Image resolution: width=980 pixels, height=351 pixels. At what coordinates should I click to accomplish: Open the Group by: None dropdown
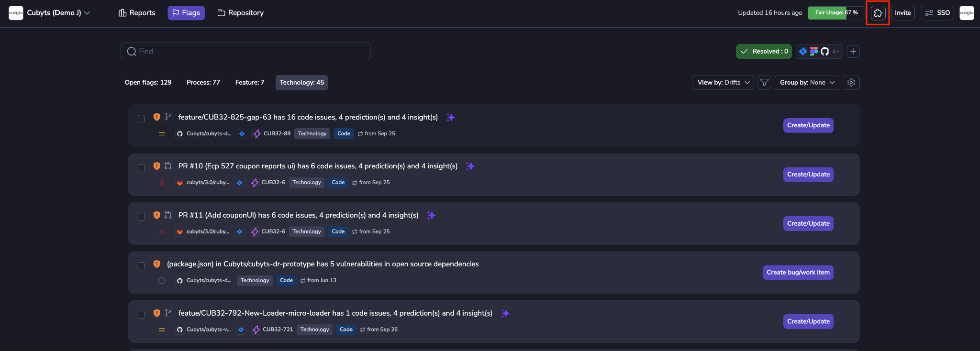tap(806, 83)
